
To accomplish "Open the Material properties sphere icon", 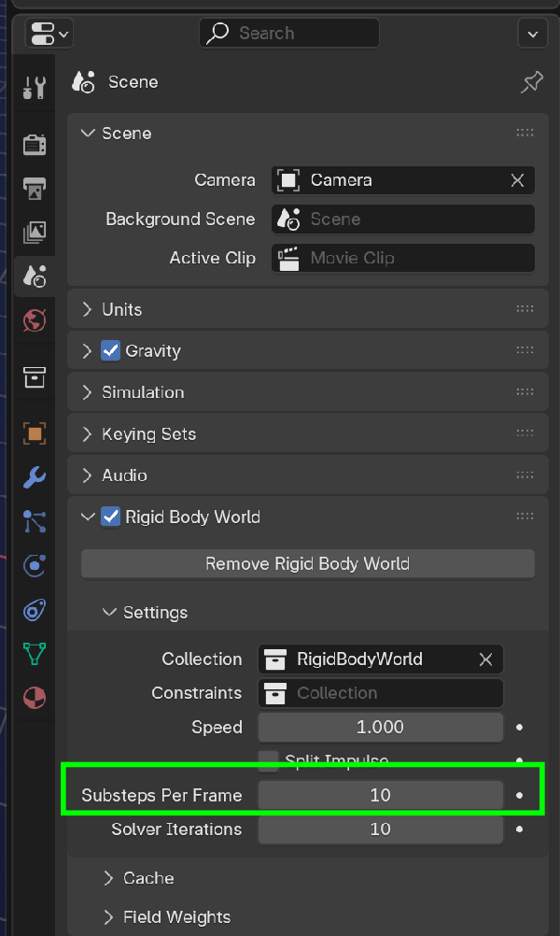I will [x=34, y=698].
